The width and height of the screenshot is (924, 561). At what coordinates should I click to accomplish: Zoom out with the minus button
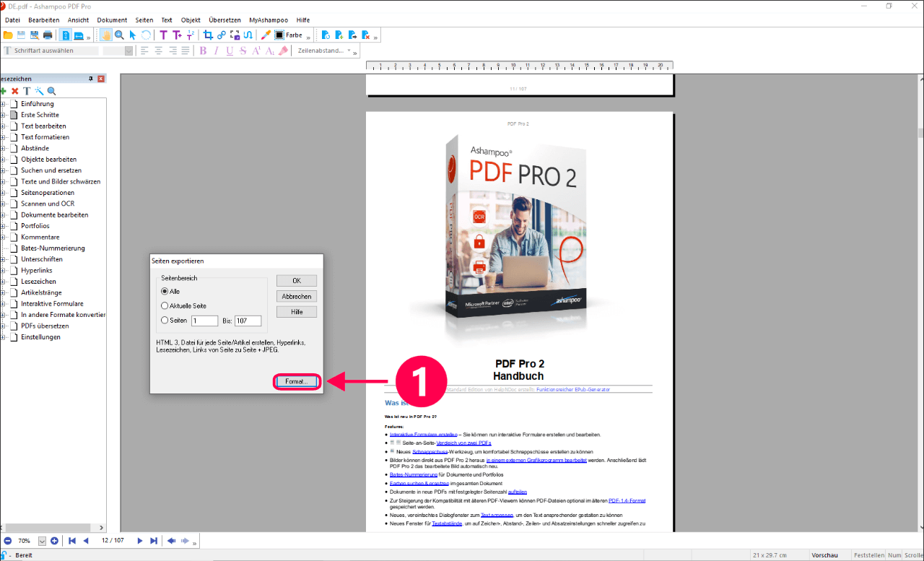(8, 540)
